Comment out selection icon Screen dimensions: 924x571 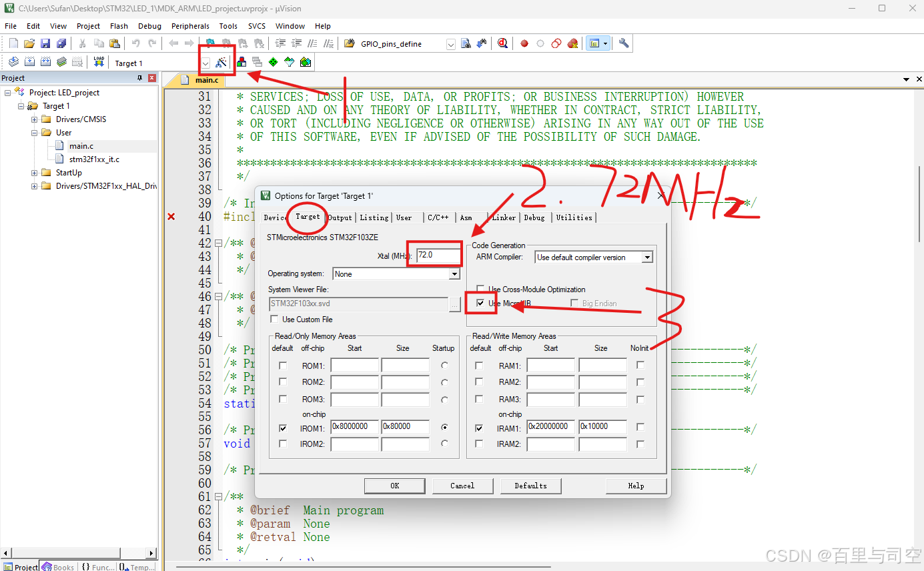[312, 43]
